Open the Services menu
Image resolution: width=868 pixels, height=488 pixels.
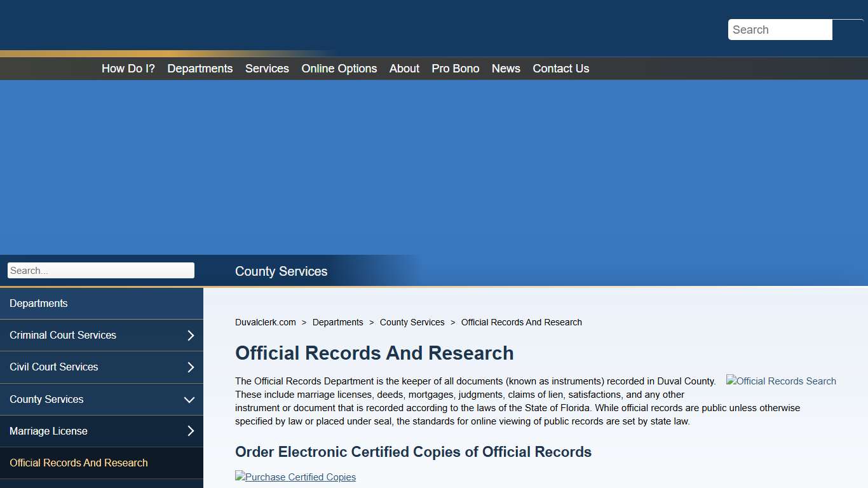(267, 68)
